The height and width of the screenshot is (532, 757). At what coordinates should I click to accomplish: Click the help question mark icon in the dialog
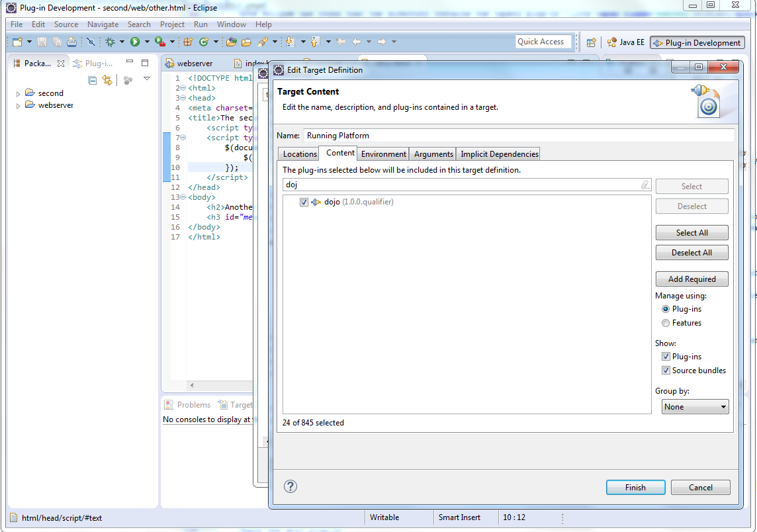point(290,486)
